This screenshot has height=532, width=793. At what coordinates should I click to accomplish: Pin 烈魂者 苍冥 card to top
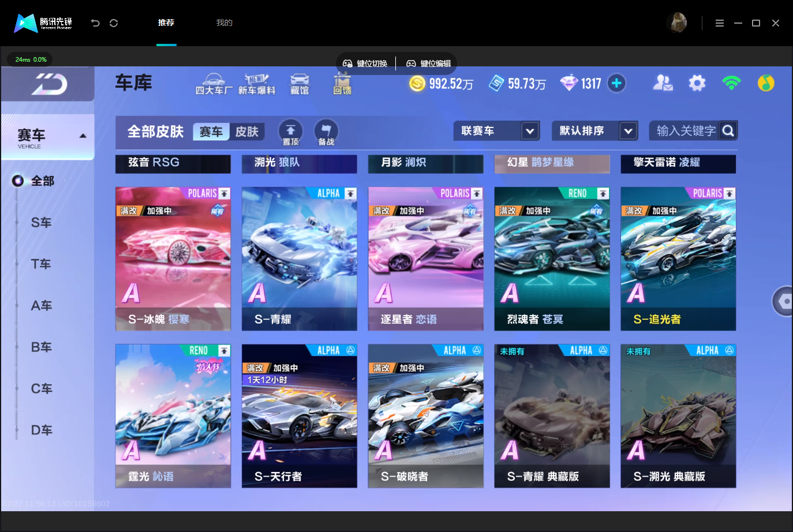click(x=603, y=193)
